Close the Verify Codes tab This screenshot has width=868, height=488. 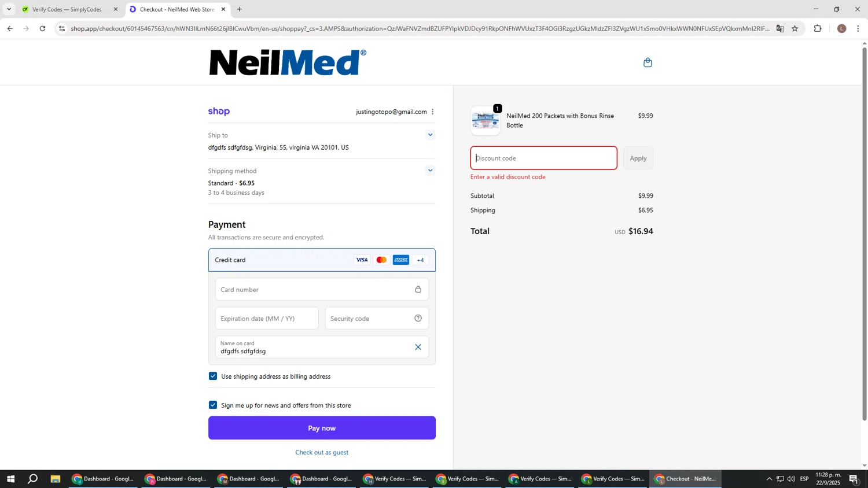tap(115, 9)
